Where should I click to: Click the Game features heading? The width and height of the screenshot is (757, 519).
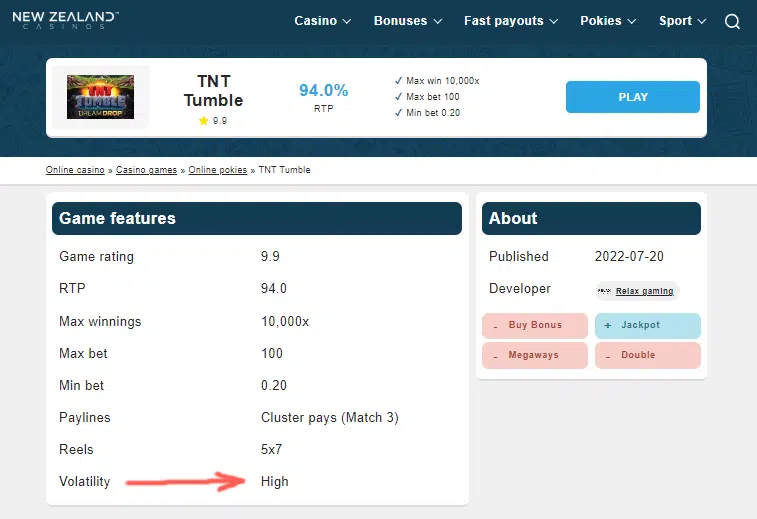[117, 218]
